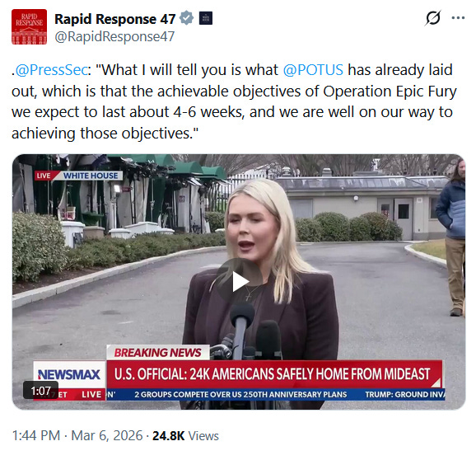Open the Rapid Response red profile avatar

coord(29,26)
